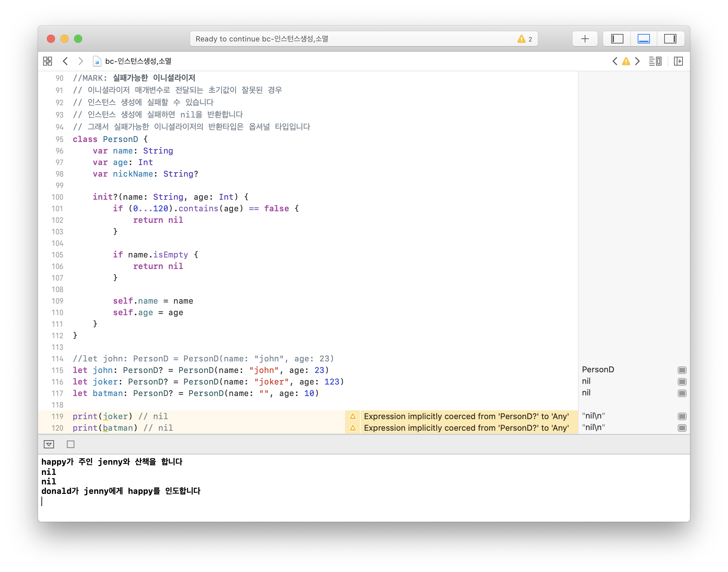The height and width of the screenshot is (572, 728).
Task: Toggle the bottom debug area panel
Action: [x=643, y=39]
